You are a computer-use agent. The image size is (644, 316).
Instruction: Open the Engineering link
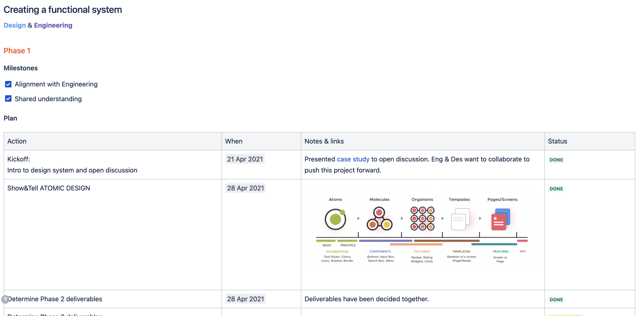[x=53, y=25]
